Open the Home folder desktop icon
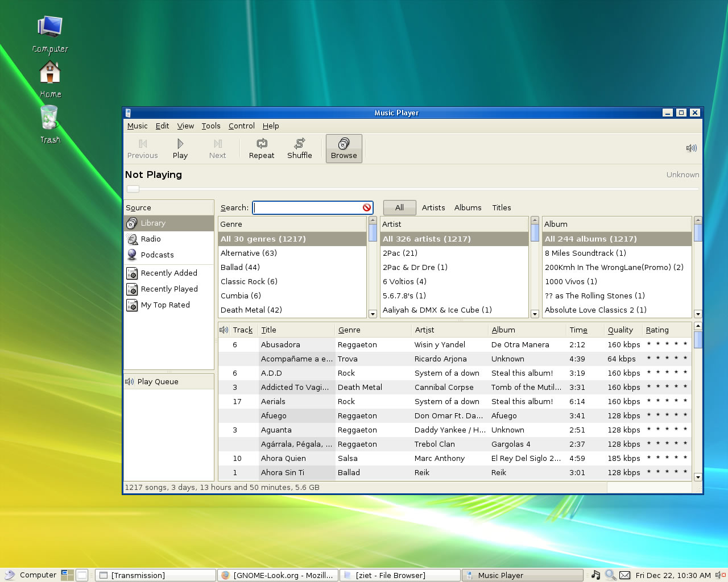Image resolution: width=728 pixels, height=582 pixels. (x=50, y=80)
